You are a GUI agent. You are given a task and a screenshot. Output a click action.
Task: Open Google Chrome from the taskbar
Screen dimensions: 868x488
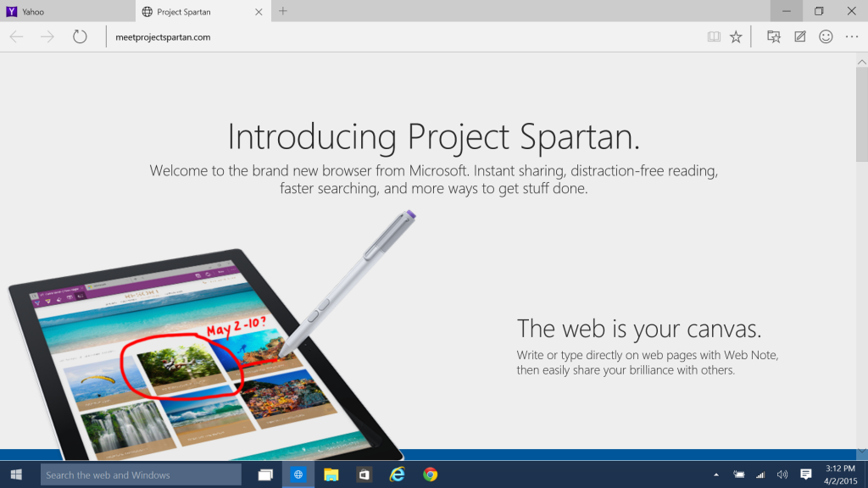(x=430, y=474)
